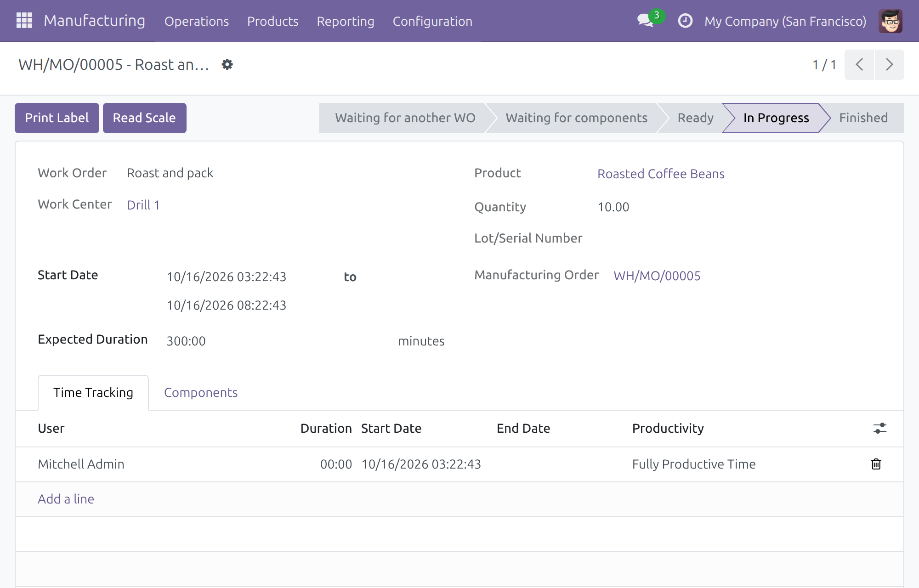Click the Roast and pack work order name

click(170, 173)
